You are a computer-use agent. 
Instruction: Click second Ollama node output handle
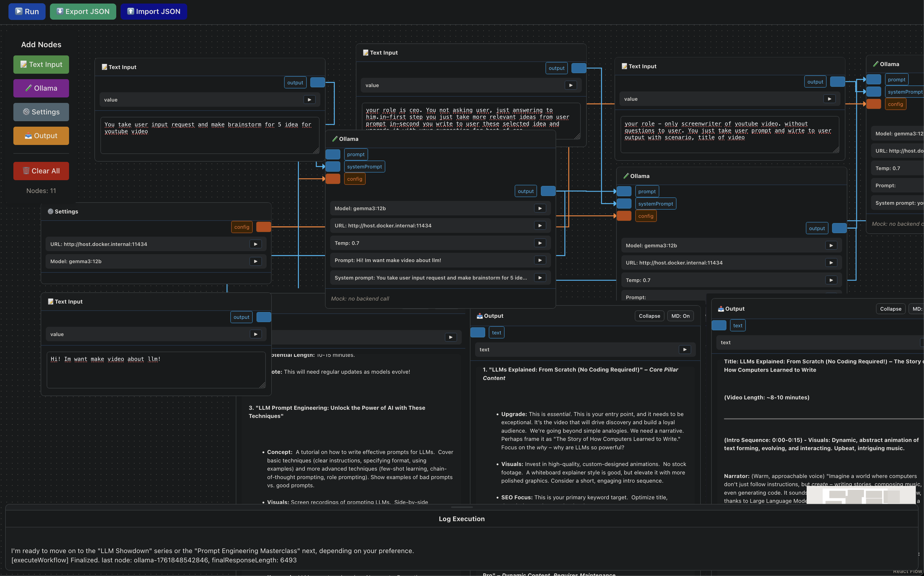pos(839,228)
